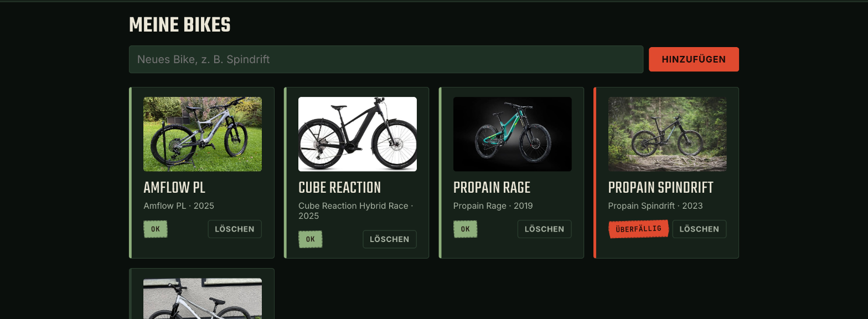Viewport: 868px width, 319px height.
Task: Click the OK status badge on Propain Rage
Action: (466, 229)
